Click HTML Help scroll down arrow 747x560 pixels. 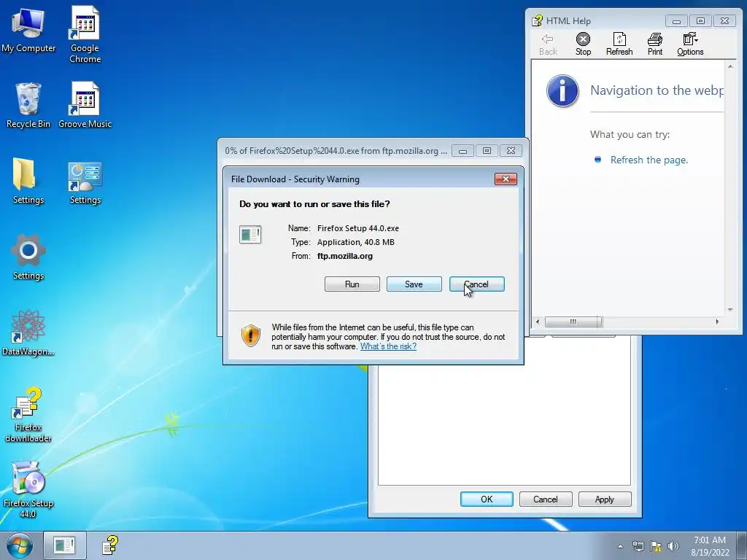pyautogui.click(x=729, y=310)
